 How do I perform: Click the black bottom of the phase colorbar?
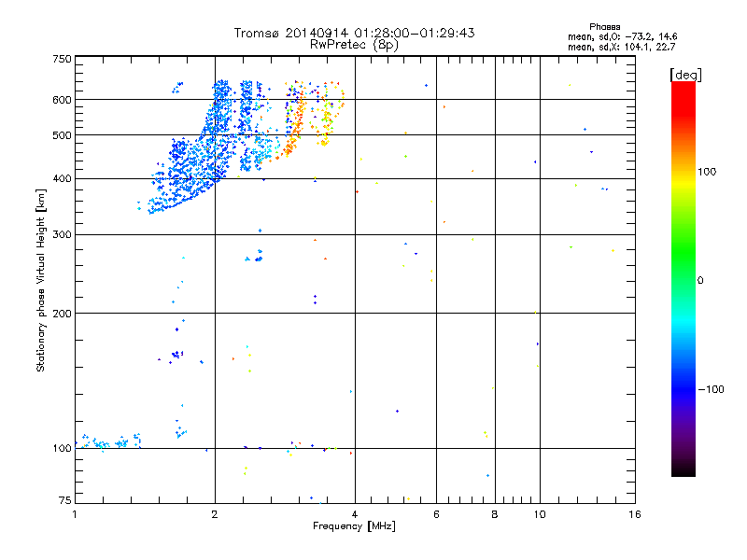684,469
